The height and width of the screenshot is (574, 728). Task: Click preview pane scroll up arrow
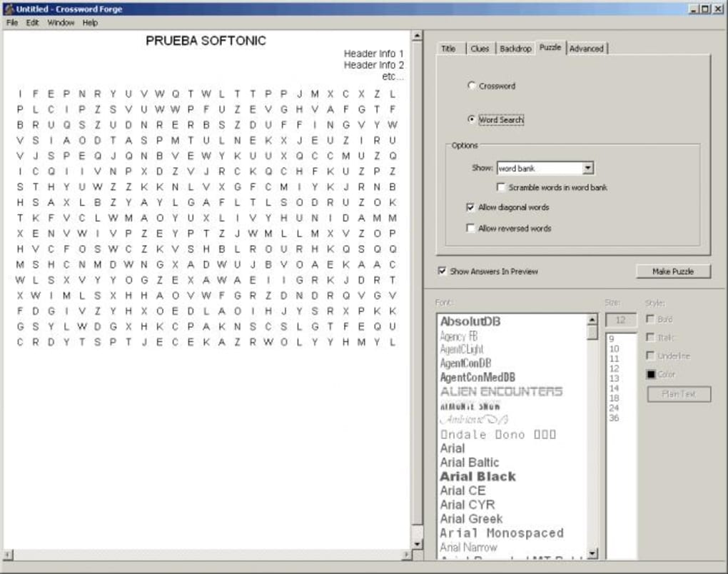point(417,36)
